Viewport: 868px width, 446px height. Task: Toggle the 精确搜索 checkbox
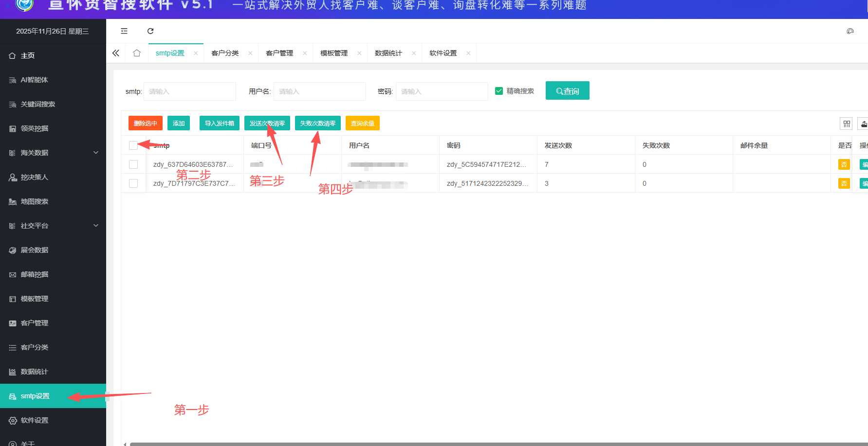pyautogui.click(x=499, y=91)
